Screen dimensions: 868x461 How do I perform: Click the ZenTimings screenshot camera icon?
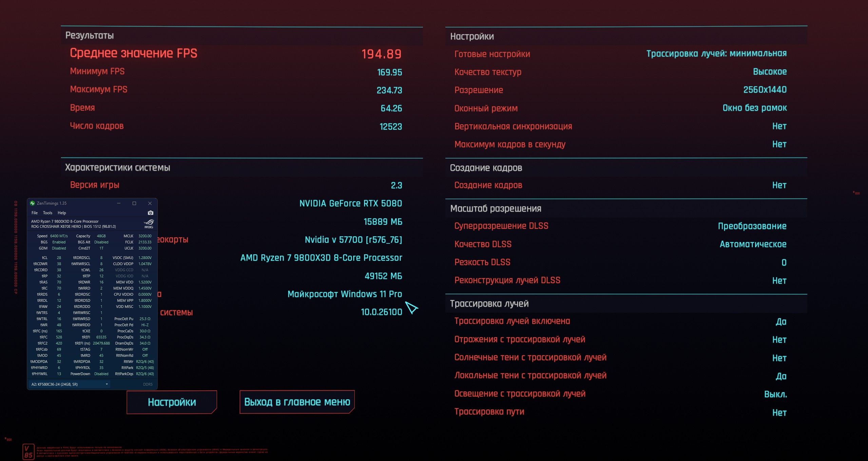tap(151, 213)
